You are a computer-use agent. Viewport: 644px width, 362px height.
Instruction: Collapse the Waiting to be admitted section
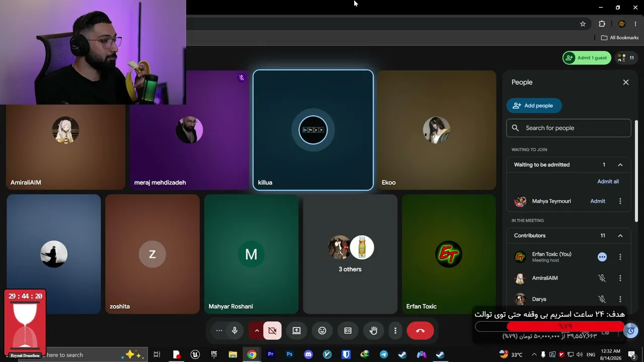(x=620, y=165)
